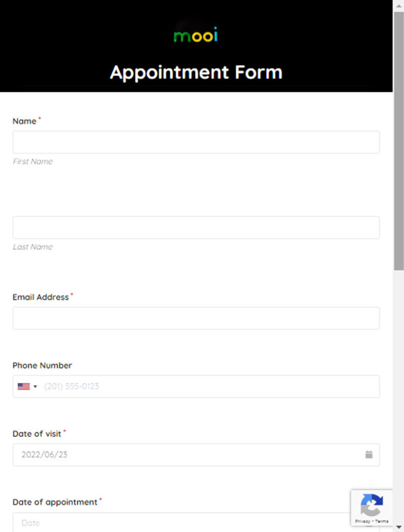Click the US flag in the phone field
Viewport: 404px width, 532px height.
click(24, 386)
